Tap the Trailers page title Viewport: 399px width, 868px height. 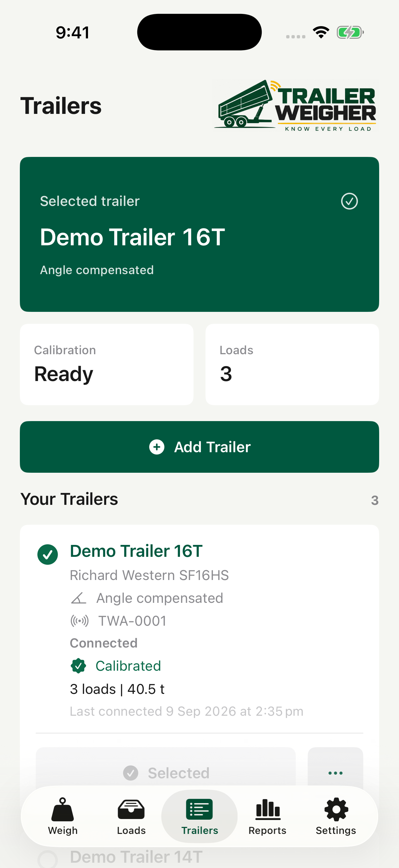pos(61,106)
